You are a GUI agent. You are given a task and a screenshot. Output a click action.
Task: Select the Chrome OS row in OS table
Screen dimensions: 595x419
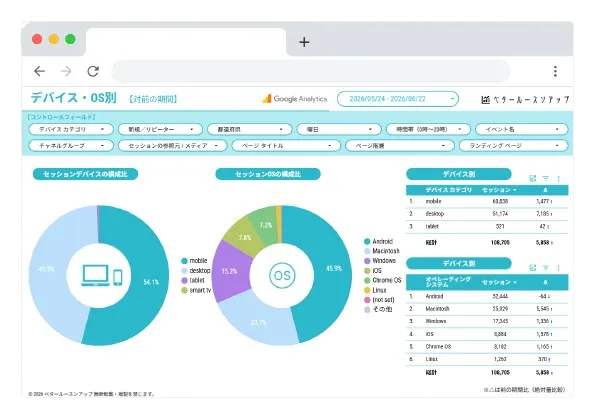487,347
